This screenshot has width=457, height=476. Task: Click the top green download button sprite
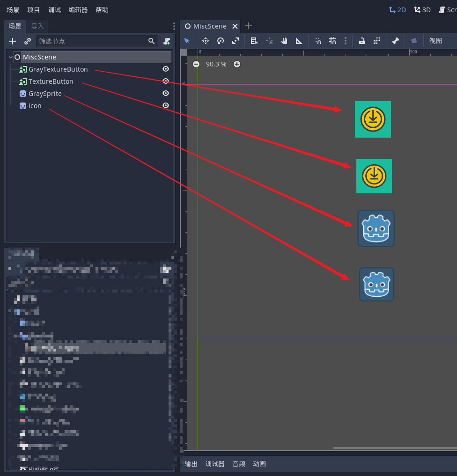[x=373, y=119]
